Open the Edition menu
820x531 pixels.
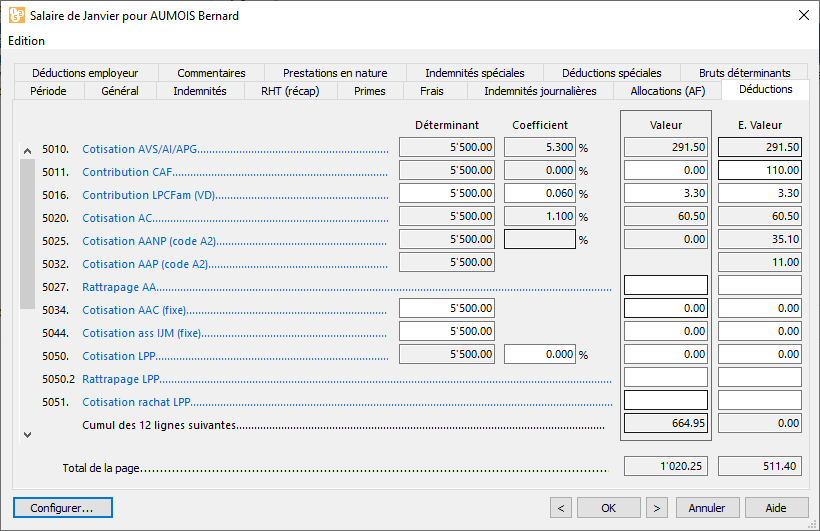(27, 41)
